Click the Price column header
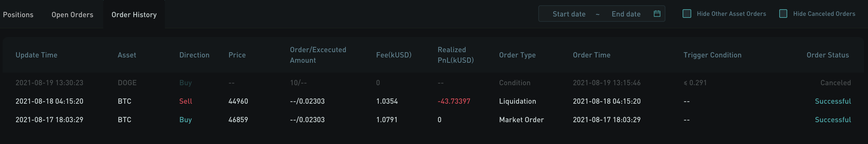 pos(237,55)
